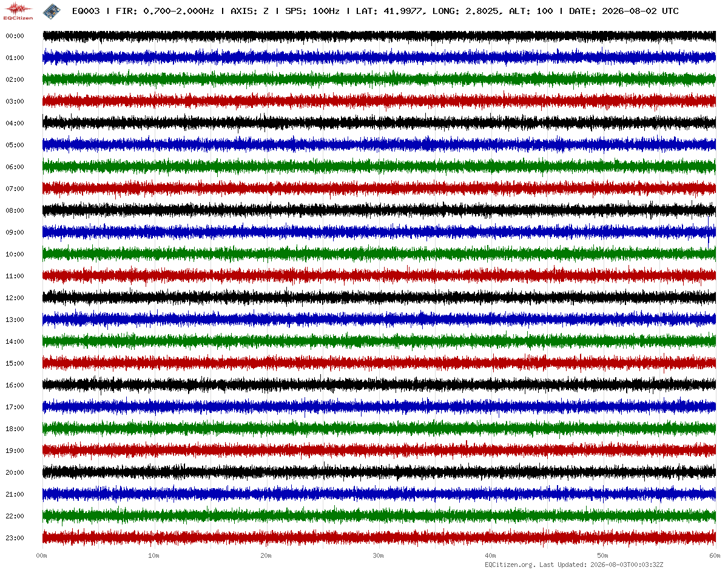Click the EQCitizen.org Last Updated footer text
The width and height of the screenshot is (728, 570).
(573, 565)
